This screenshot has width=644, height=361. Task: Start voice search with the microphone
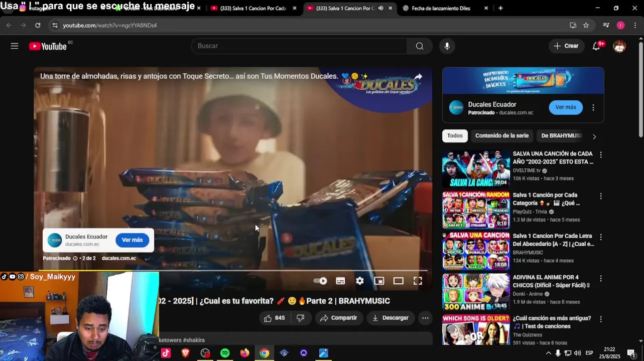(x=447, y=46)
